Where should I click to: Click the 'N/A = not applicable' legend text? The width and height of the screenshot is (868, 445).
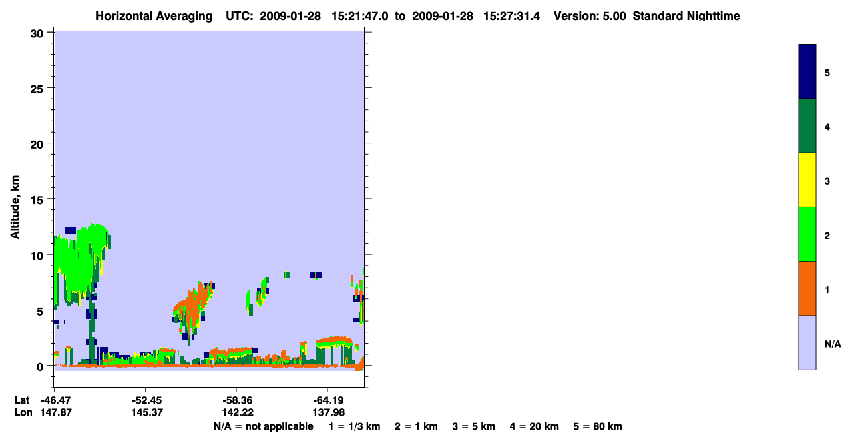263,427
